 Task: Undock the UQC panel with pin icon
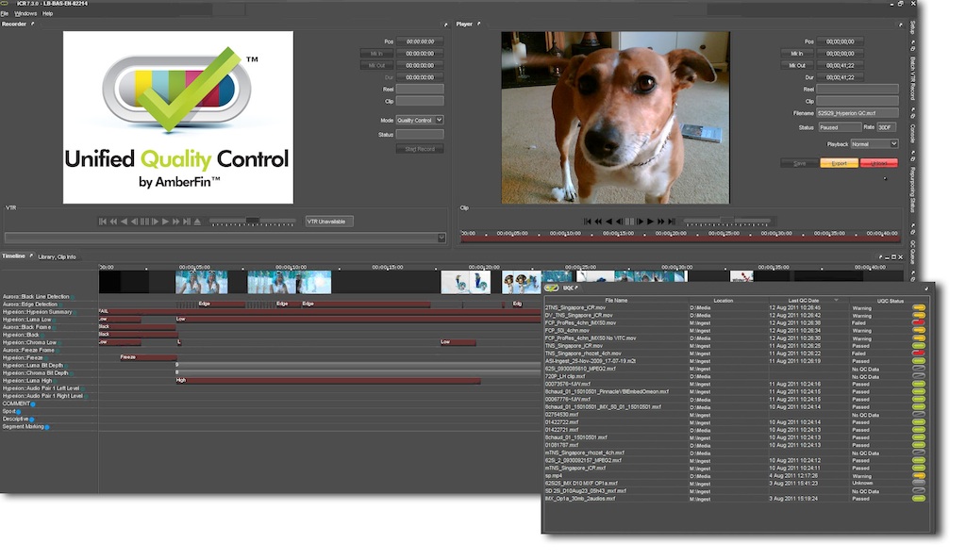[576, 288]
